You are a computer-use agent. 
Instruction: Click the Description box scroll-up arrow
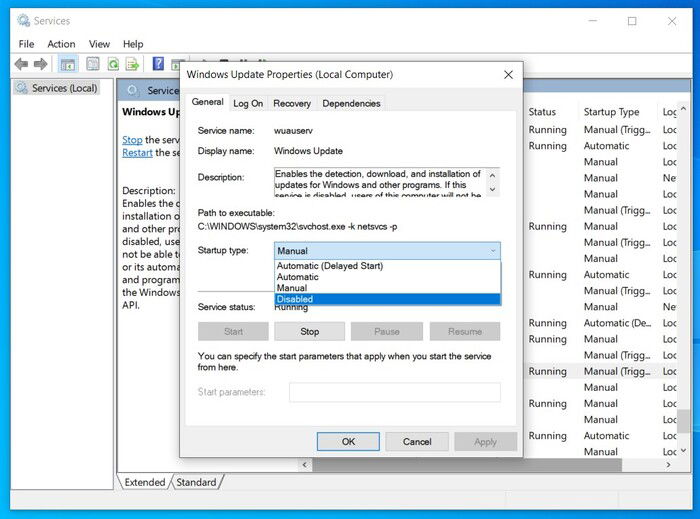coord(492,175)
